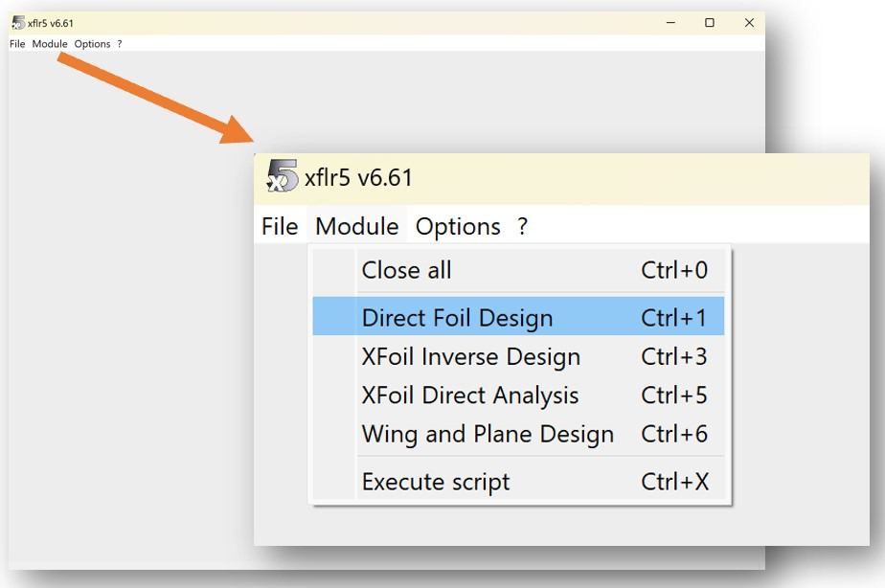Image resolution: width=885 pixels, height=588 pixels.
Task: Minimize the xflr5 window
Action: pos(669,23)
